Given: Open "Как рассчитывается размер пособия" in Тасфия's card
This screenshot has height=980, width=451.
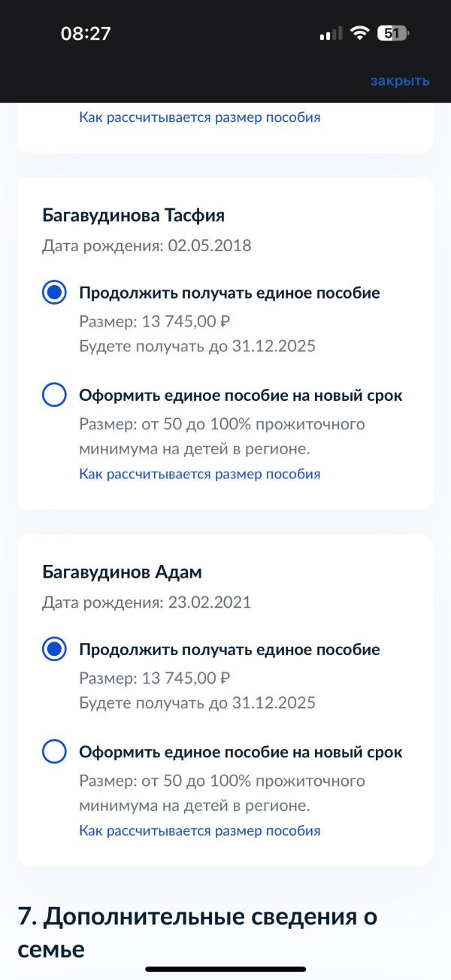Looking at the screenshot, I should tap(199, 474).
